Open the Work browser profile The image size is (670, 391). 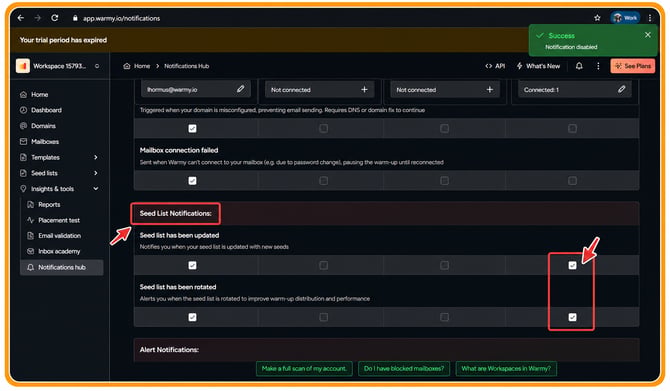pyautogui.click(x=625, y=18)
